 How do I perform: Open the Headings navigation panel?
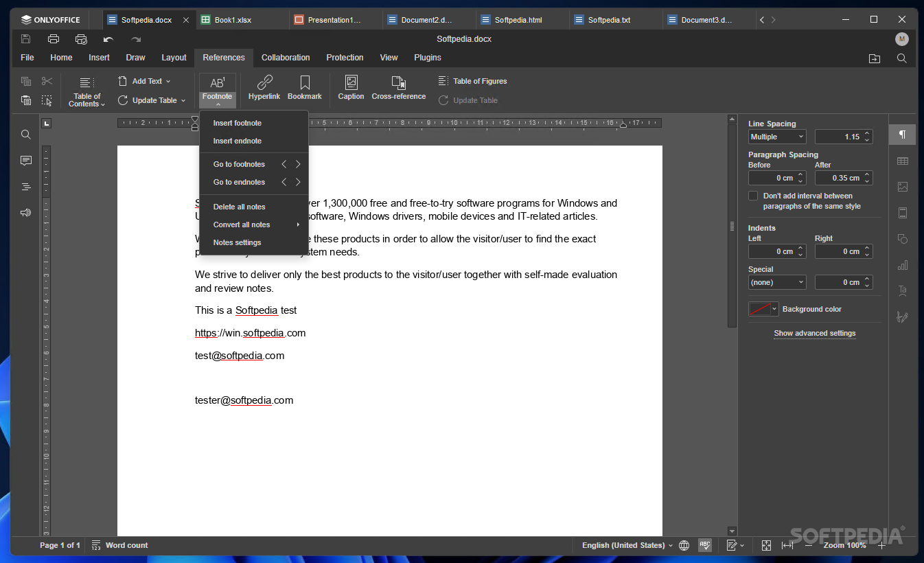[26, 187]
